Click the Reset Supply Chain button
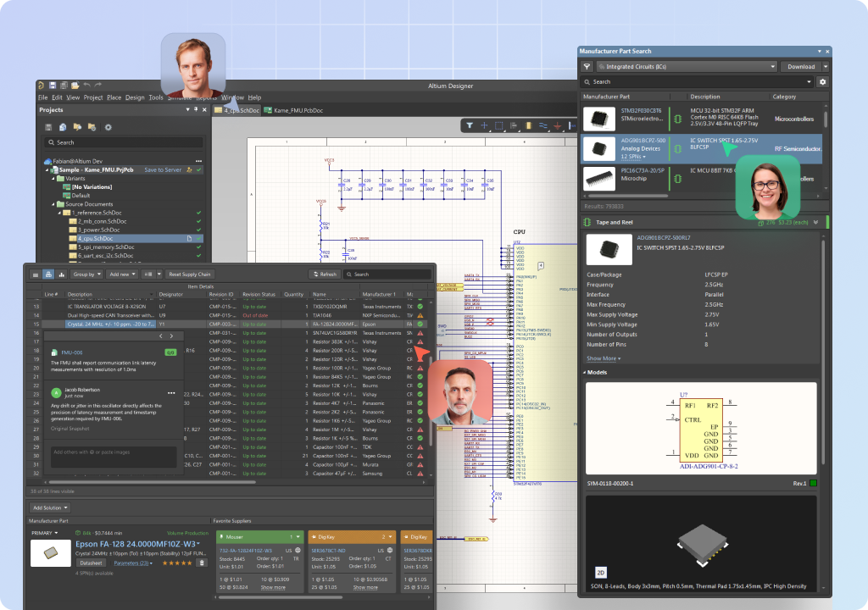 (x=189, y=274)
